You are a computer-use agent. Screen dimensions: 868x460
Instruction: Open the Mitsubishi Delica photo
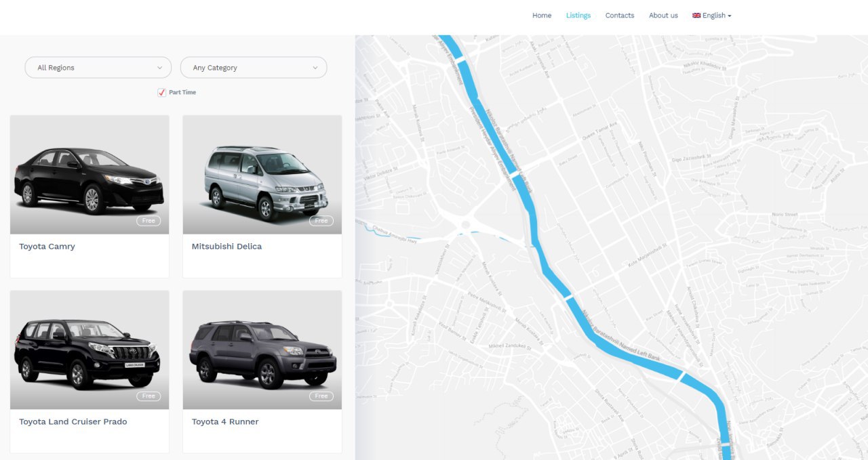(262, 175)
